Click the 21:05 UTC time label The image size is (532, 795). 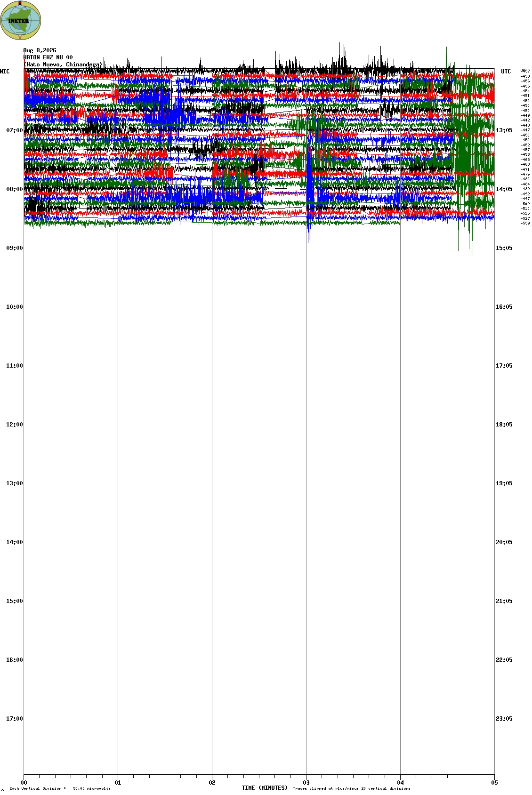pos(504,601)
